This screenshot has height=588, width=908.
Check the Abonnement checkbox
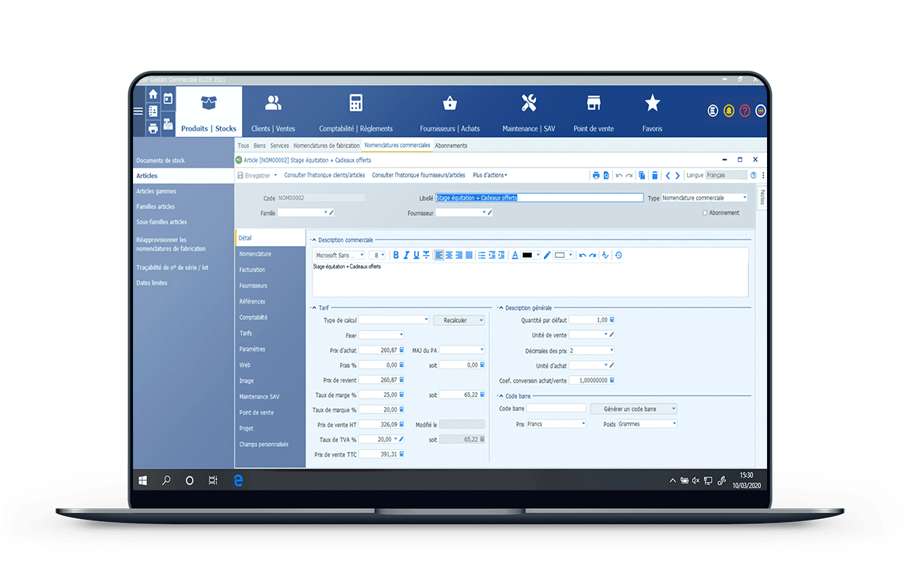(x=705, y=213)
